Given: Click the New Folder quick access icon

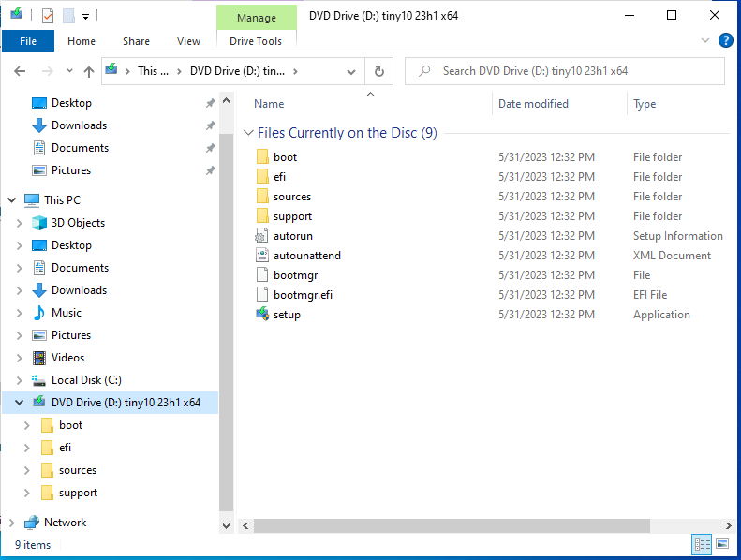Looking at the screenshot, I should pyautogui.click(x=69, y=16).
